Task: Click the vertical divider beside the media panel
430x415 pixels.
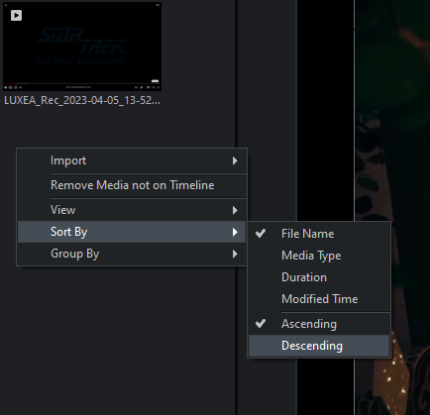Action: (236, 73)
